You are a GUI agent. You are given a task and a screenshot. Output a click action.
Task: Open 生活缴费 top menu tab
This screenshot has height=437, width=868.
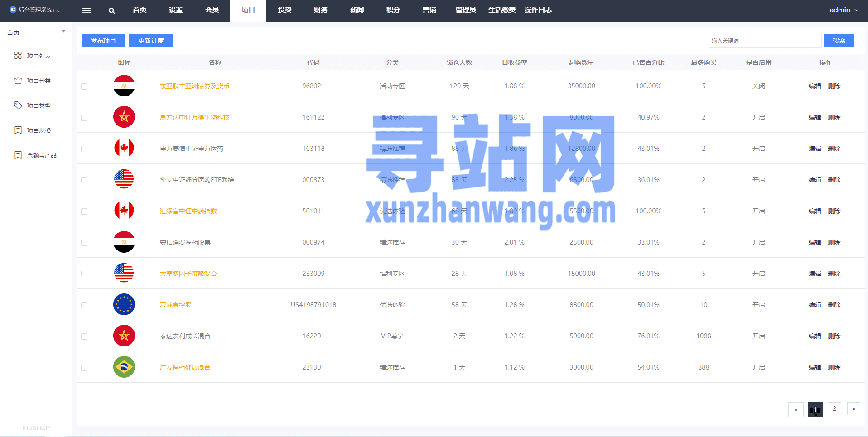click(x=502, y=10)
